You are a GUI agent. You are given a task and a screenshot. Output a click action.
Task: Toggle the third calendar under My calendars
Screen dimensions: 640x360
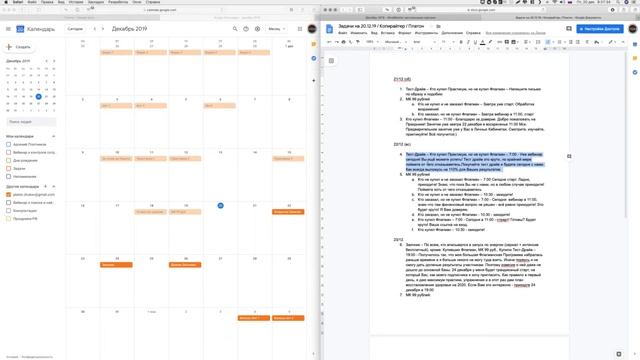tap(9, 160)
